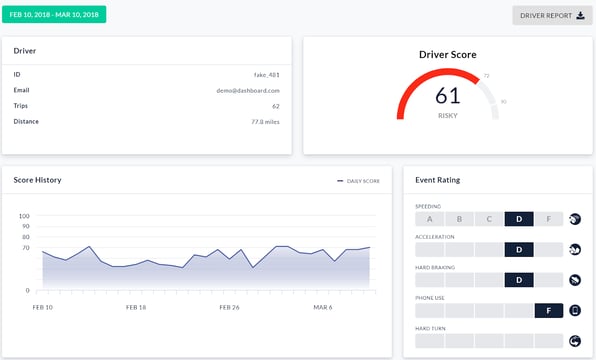
Task: Click the FEB 18 axis label
Action: (x=136, y=307)
